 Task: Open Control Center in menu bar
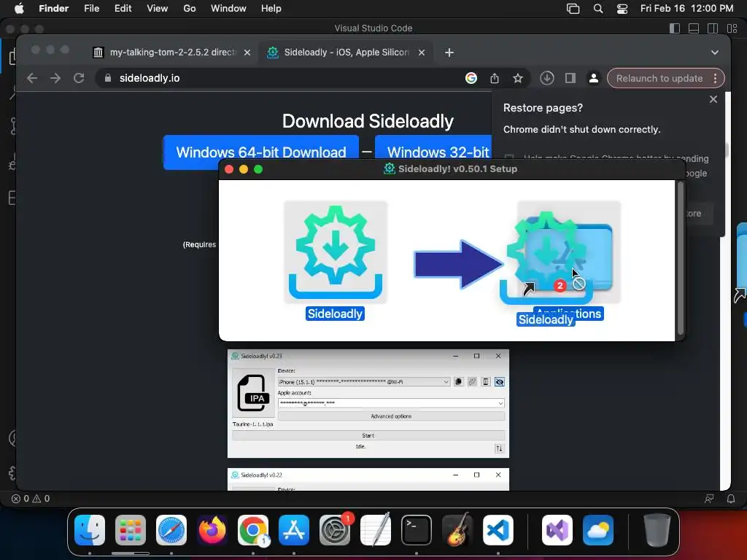pos(622,9)
